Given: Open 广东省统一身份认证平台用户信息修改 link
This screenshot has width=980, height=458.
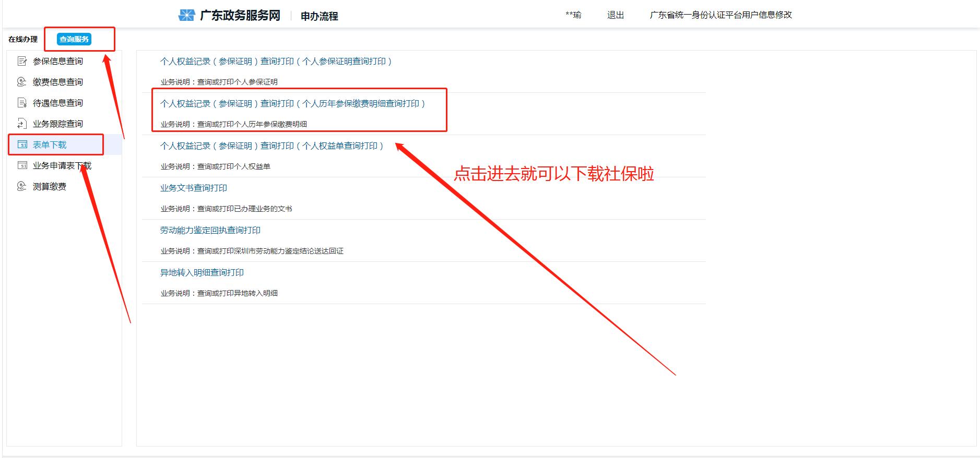Looking at the screenshot, I should (x=721, y=15).
